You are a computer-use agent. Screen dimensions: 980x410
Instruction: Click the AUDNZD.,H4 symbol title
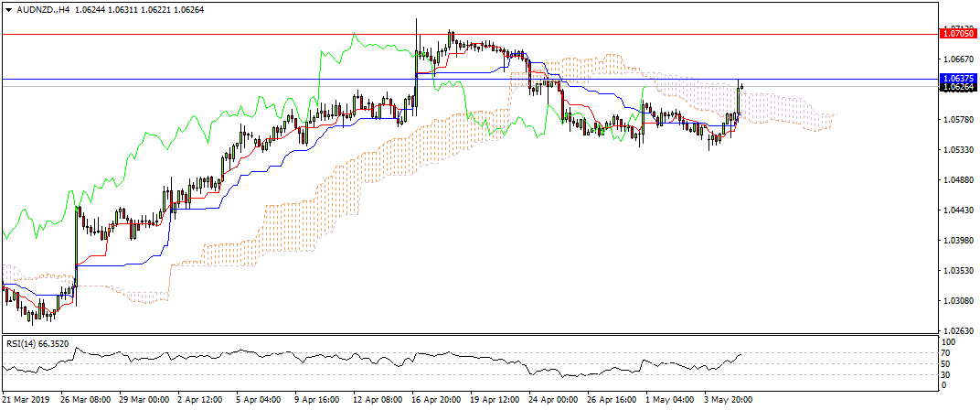[x=46, y=9]
